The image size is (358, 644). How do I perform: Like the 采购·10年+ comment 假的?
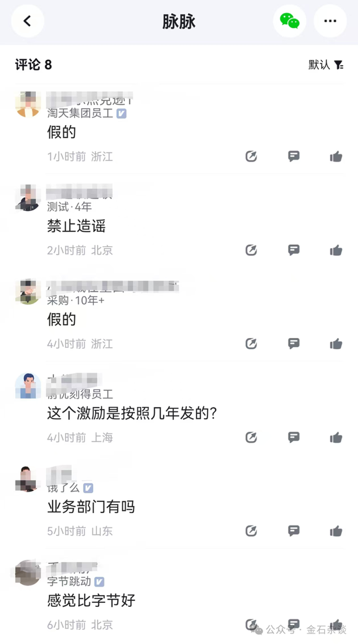click(x=336, y=344)
